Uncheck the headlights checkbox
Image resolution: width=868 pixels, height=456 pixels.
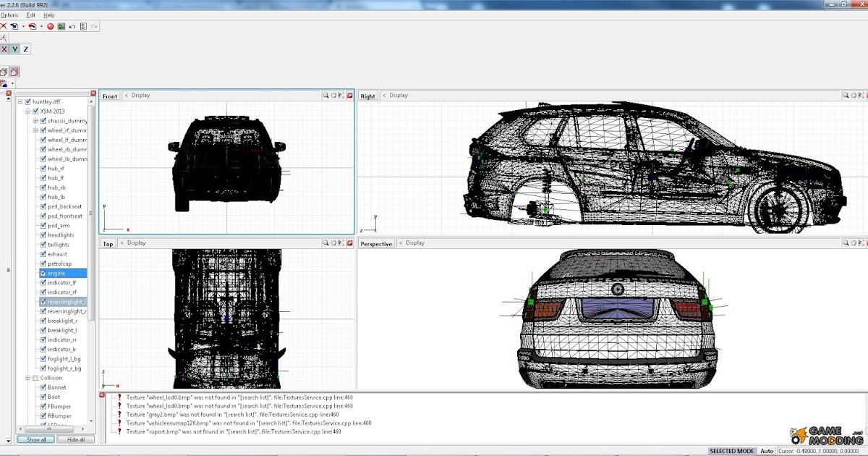pyautogui.click(x=43, y=235)
